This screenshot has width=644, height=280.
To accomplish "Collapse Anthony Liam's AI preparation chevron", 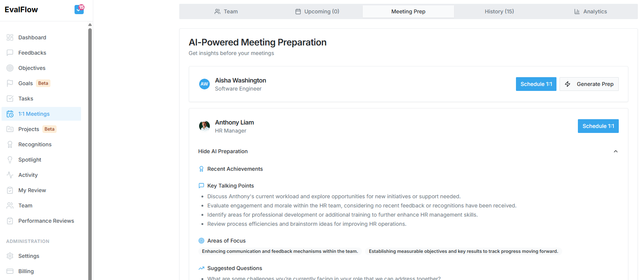I will (x=616, y=151).
